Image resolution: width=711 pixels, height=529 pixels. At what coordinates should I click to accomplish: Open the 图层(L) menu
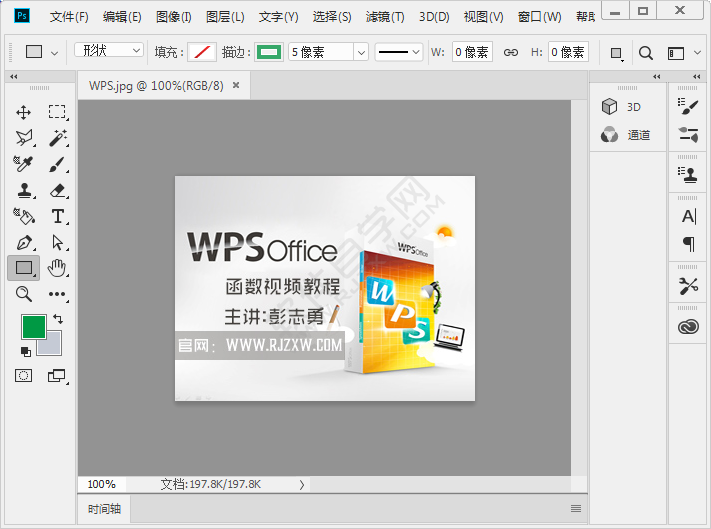pos(225,17)
